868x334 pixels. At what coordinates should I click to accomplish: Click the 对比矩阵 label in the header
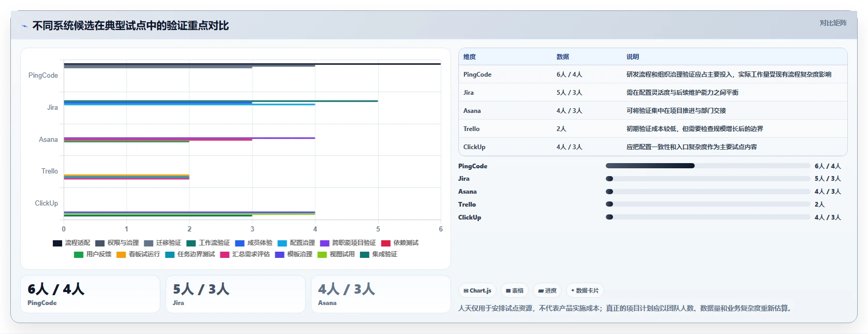coord(833,23)
